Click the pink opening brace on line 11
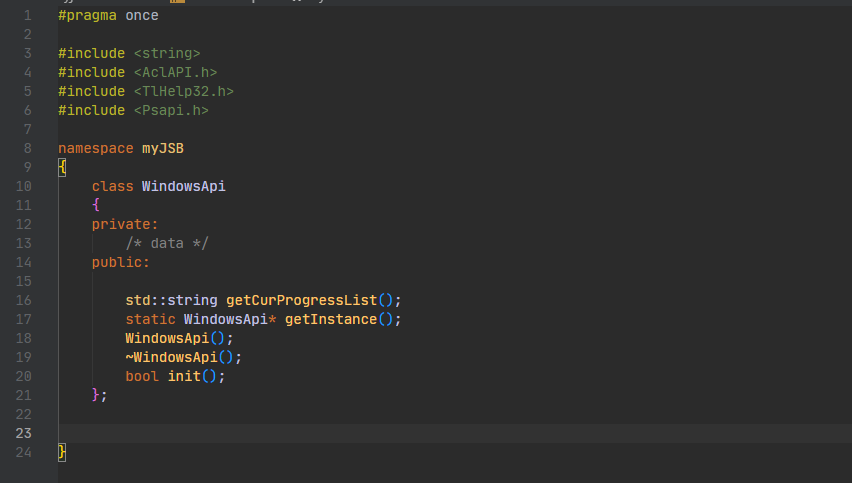 (x=96, y=205)
